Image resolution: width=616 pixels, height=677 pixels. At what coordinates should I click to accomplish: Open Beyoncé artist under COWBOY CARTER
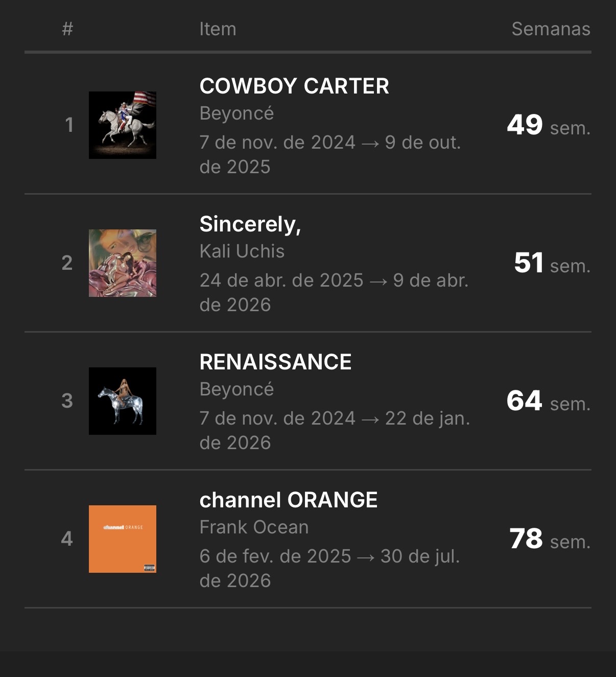(x=236, y=113)
